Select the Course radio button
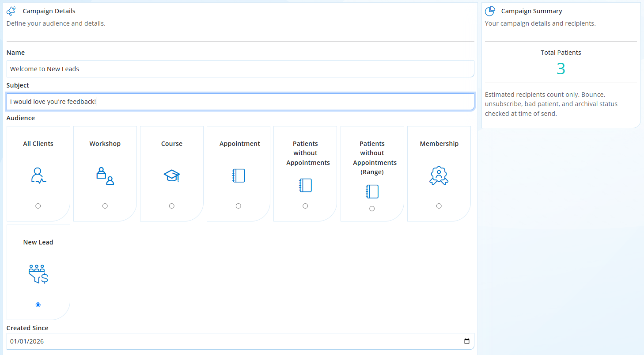 [172, 206]
